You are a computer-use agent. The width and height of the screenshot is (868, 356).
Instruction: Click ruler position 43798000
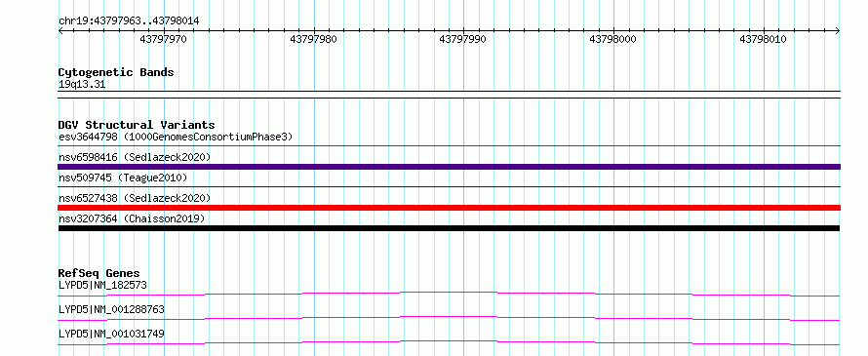[x=612, y=39]
